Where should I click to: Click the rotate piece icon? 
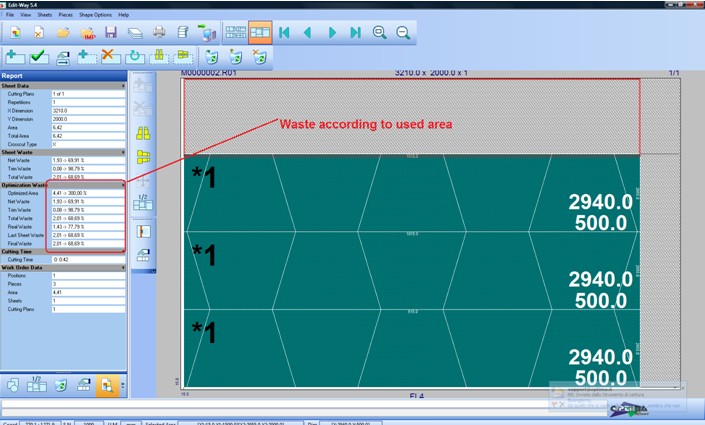click(134, 57)
